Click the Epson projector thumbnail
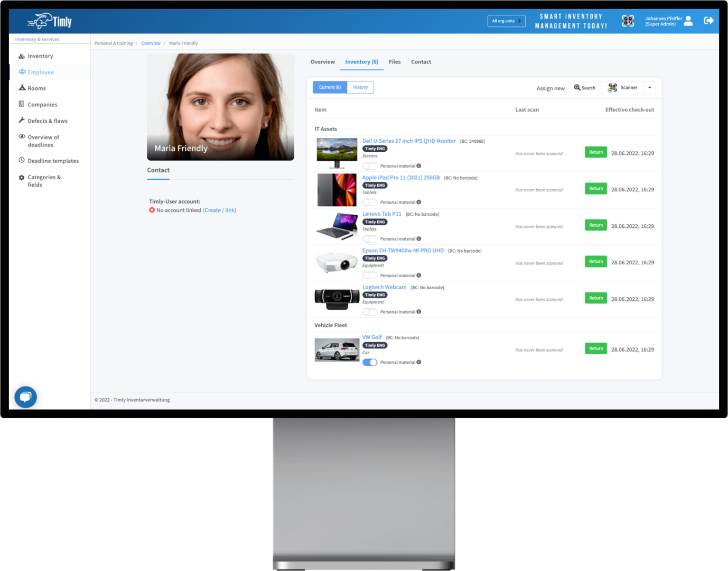728x571 pixels. coord(337,262)
